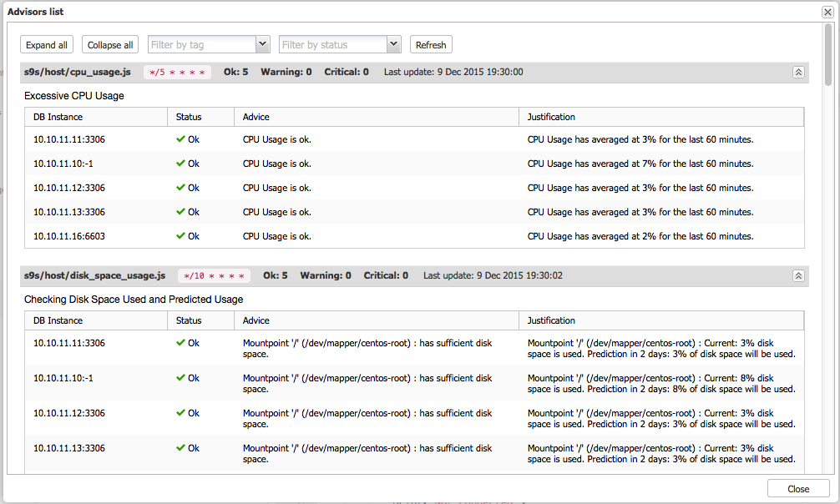Click Checking Disk Space Used and Predicted Usage heading
Image resolution: width=840 pixels, height=504 pixels.
point(134,300)
